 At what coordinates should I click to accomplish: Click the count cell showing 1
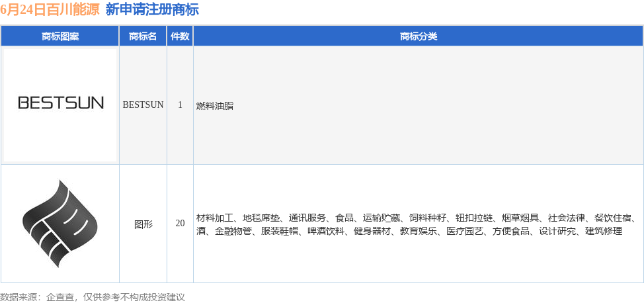coord(180,105)
